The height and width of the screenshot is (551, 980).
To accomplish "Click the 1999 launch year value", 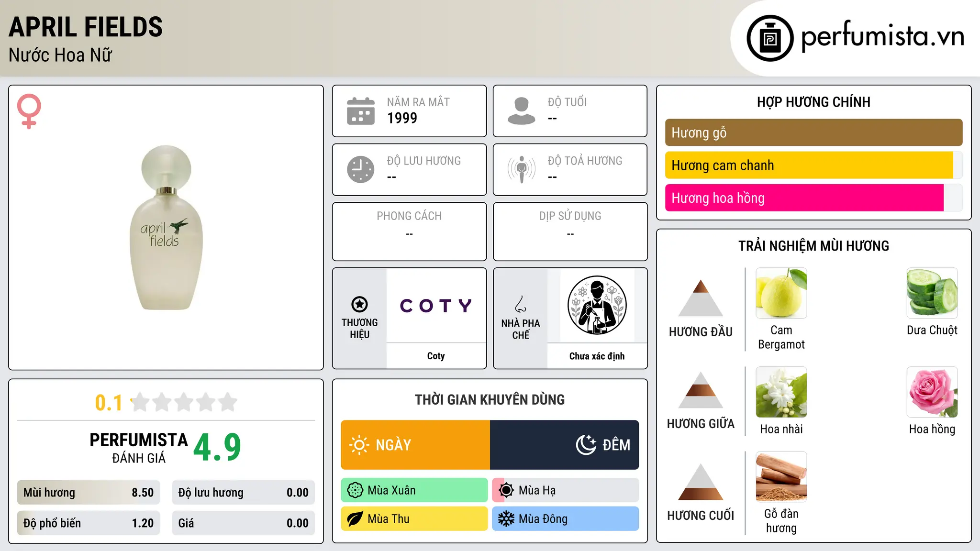I will (402, 118).
